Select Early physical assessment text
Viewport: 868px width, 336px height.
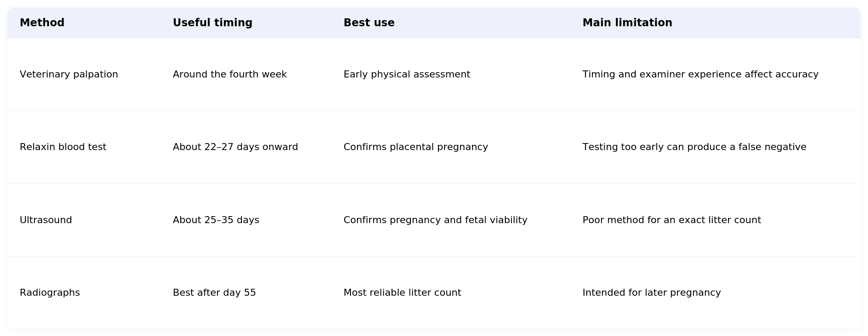tap(407, 74)
